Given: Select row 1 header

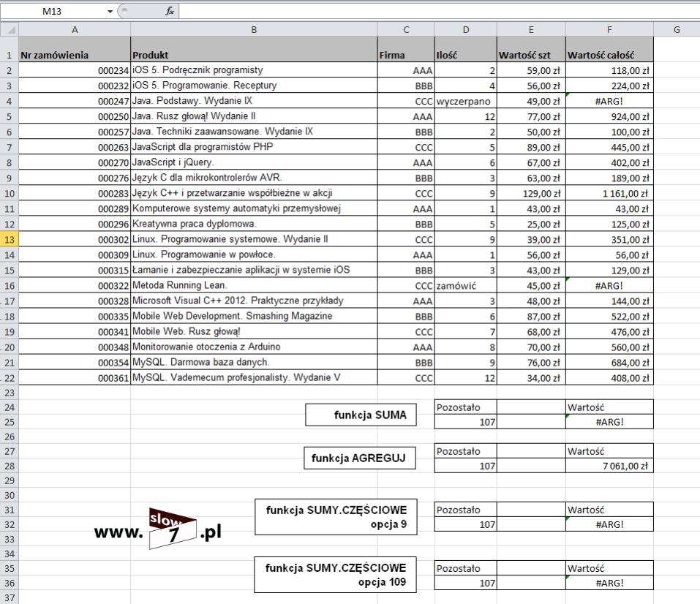Looking at the screenshot, I should [x=10, y=50].
